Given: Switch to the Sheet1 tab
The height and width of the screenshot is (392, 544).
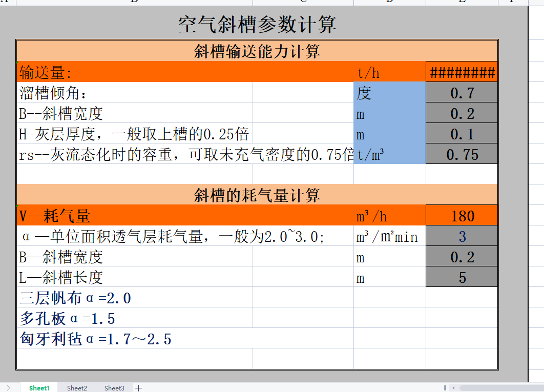Looking at the screenshot, I should click(x=39, y=388).
